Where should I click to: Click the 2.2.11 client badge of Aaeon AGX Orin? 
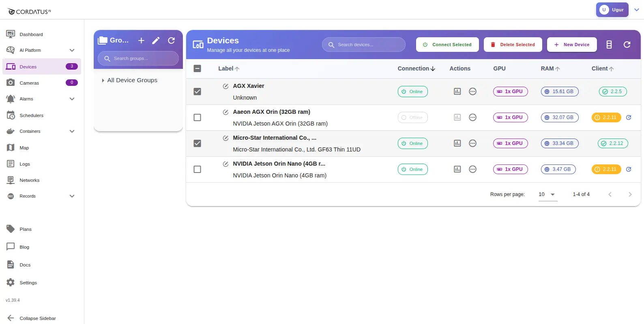[x=606, y=117]
